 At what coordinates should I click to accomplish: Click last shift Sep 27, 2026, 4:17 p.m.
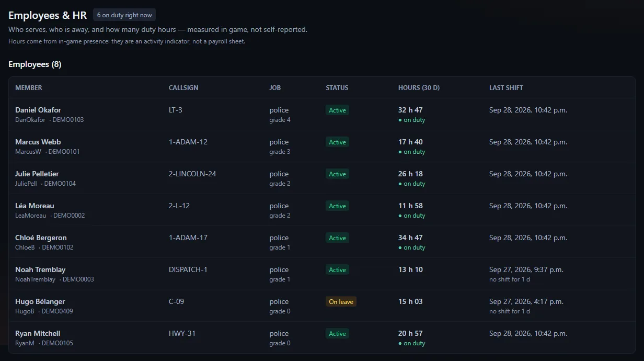pyautogui.click(x=526, y=301)
